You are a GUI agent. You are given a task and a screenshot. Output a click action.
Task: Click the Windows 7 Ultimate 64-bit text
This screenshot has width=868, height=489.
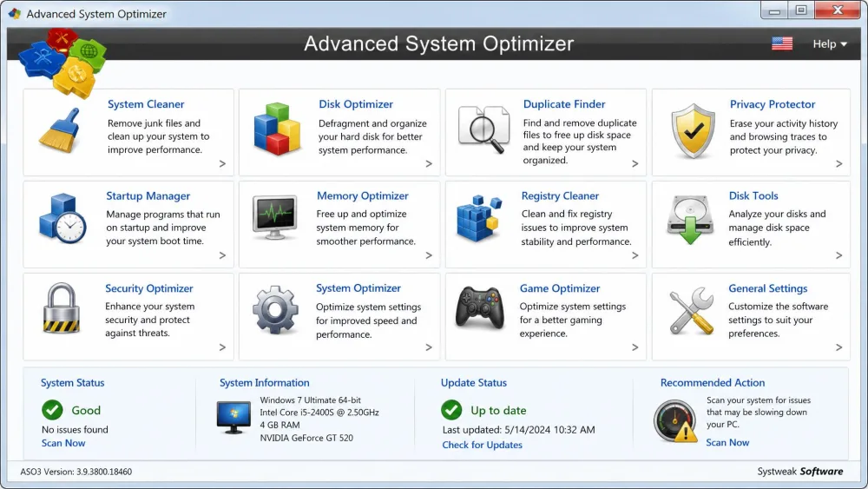[311, 400]
